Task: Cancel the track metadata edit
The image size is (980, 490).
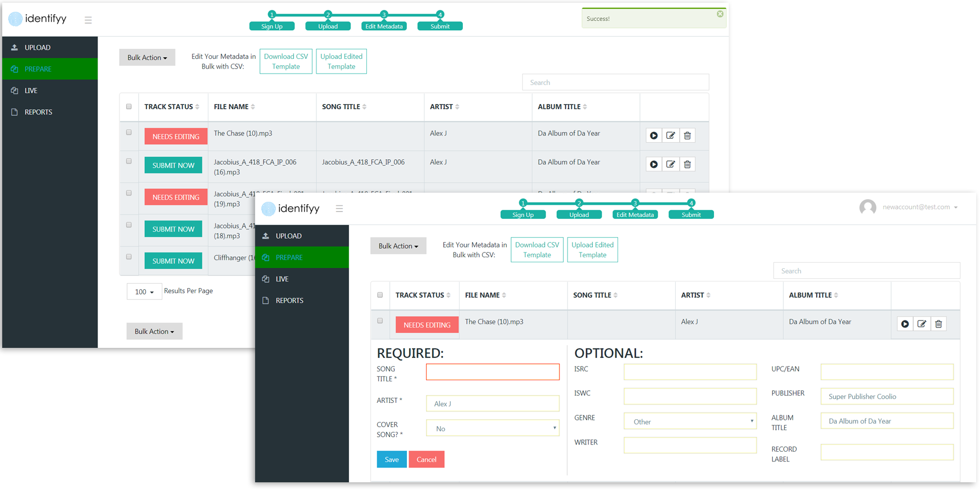Action: [x=426, y=460]
